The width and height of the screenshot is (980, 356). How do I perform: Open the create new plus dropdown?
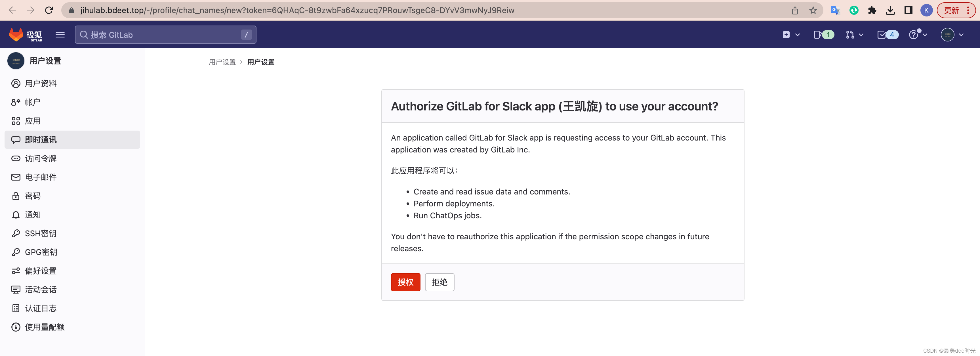coord(791,35)
